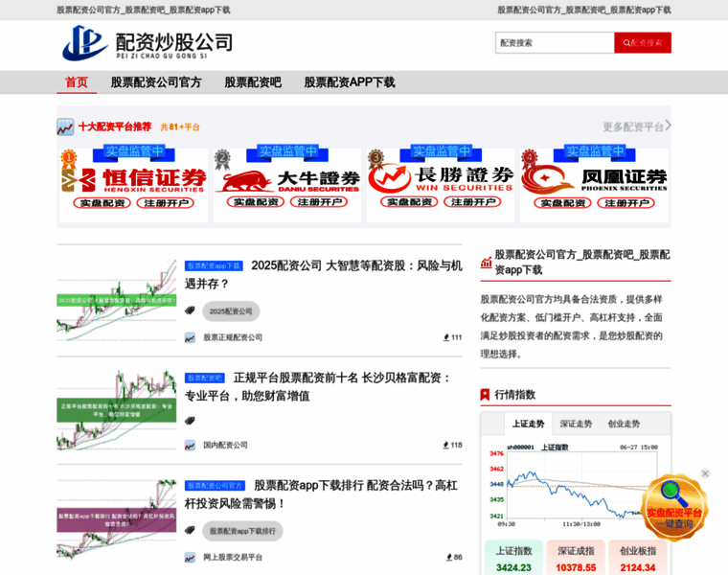Click the avatar icon beside 网上股票交易平台
Screen dimensions: 728x575
[x=190, y=558]
